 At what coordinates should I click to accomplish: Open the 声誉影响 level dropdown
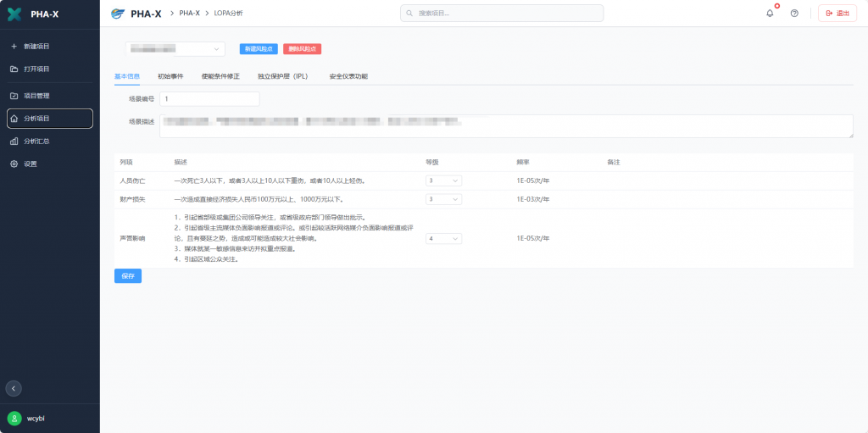click(x=443, y=239)
